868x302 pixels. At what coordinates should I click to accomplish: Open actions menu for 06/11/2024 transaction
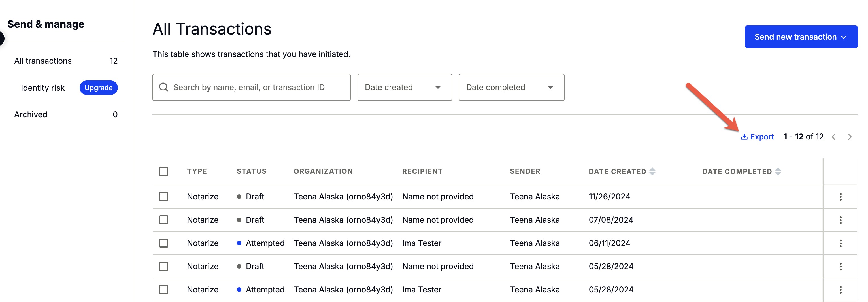[x=840, y=243]
